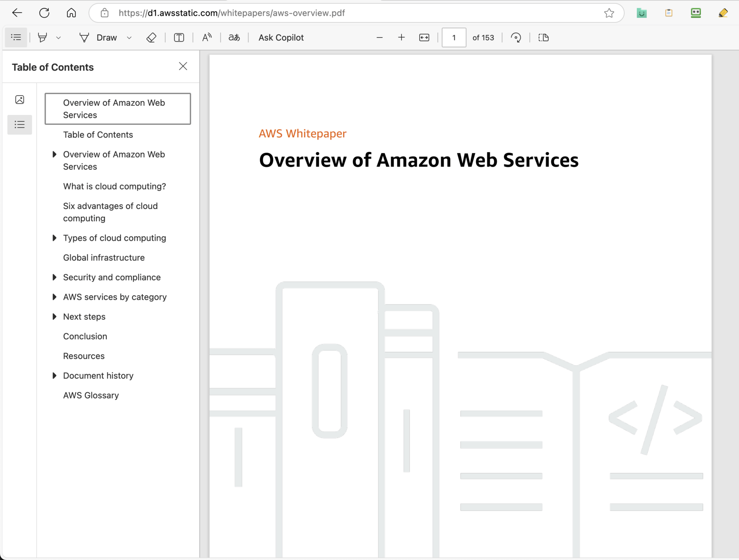Viewport: 739px width, 560px height.
Task: Open the green shield extension icon
Action: (x=641, y=13)
